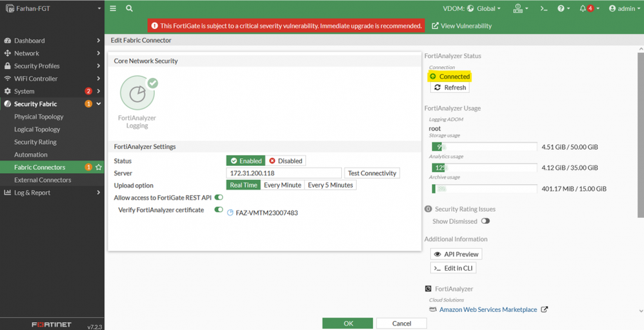Enable the Show Dismissed toggle
Screen dimensions: 644x330
click(x=485, y=222)
